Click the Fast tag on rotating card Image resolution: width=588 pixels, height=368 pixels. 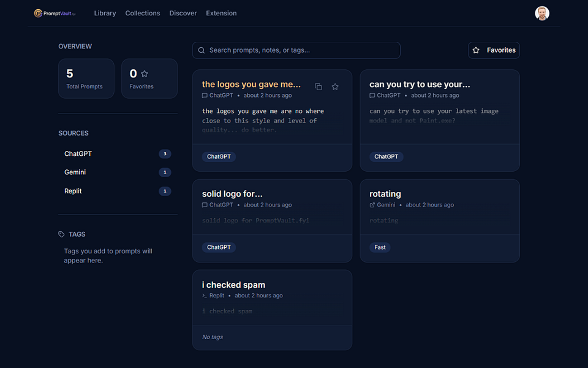(x=380, y=247)
